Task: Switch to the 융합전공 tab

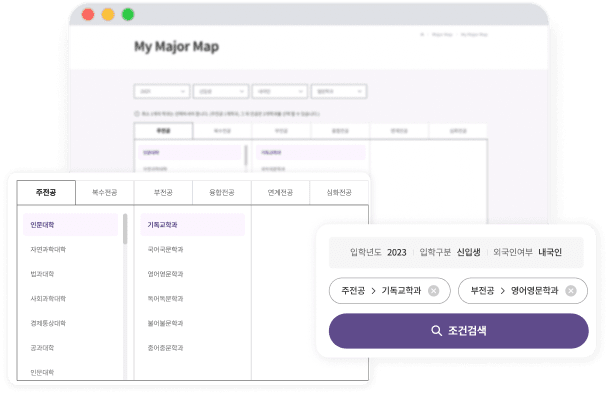Action: [222, 192]
